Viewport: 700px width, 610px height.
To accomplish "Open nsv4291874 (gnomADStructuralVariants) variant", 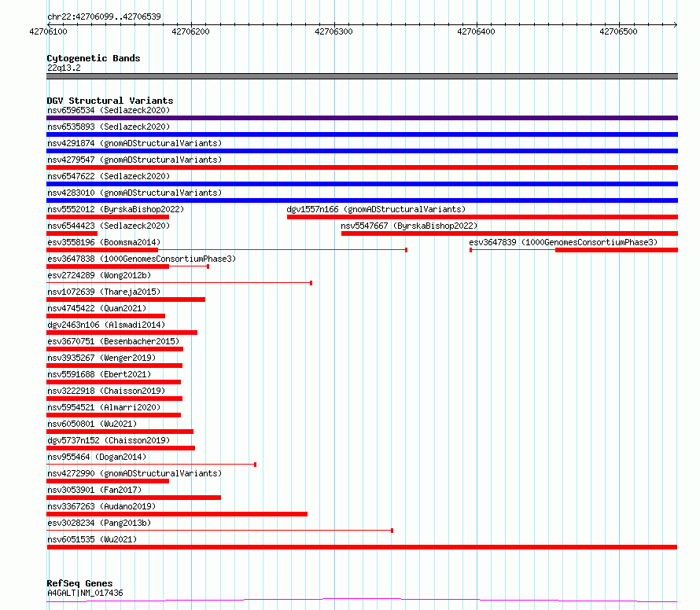I will pos(134,143).
